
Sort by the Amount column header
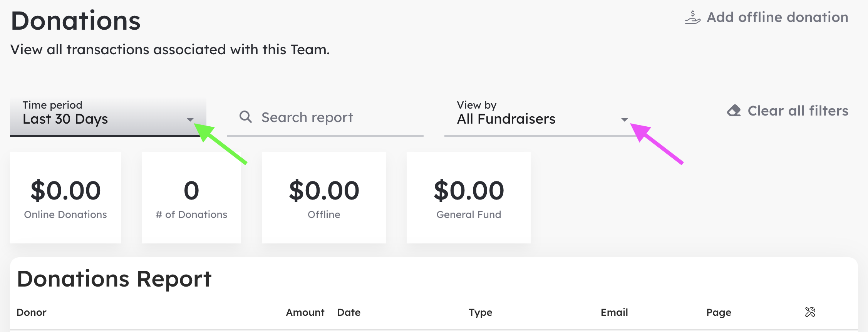click(x=305, y=312)
